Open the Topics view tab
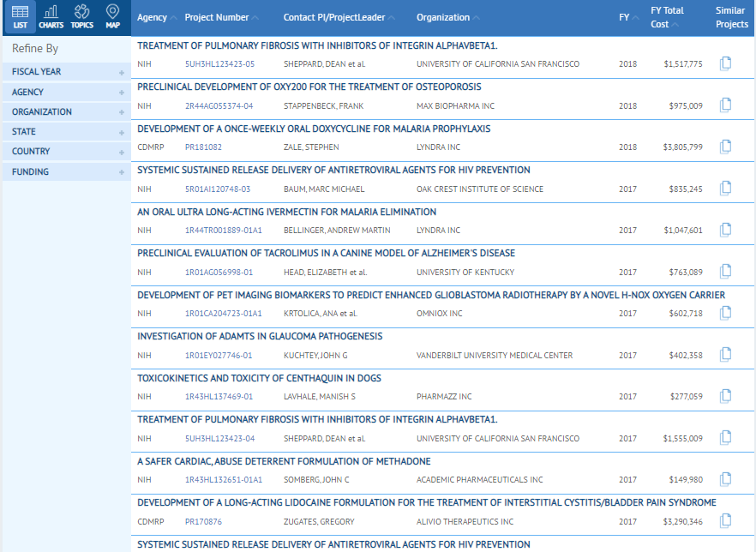 (x=82, y=17)
